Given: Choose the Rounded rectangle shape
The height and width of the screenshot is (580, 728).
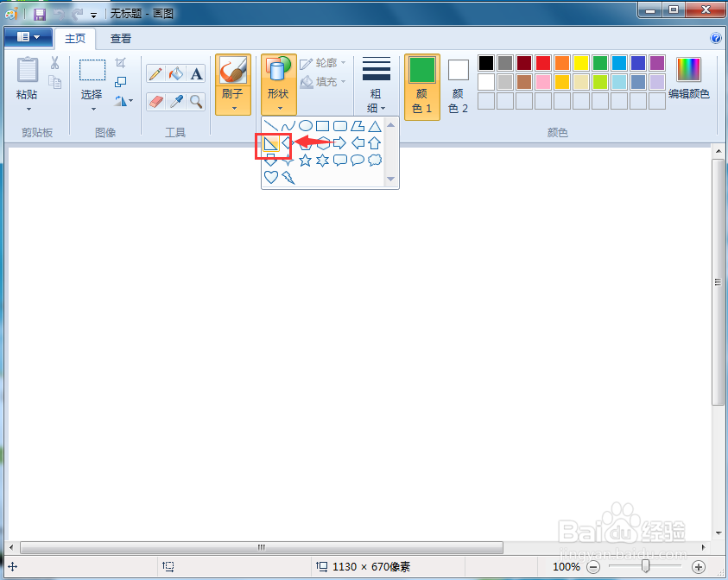Looking at the screenshot, I should (340, 126).
